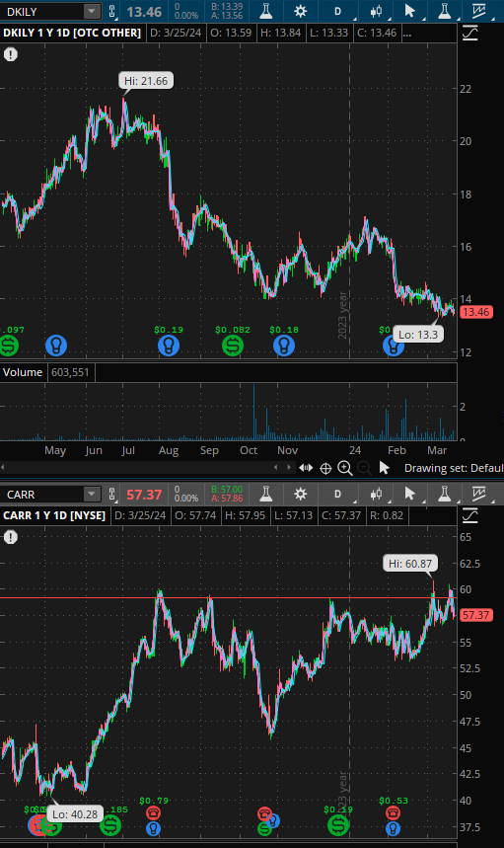
Task: Click lightbulb event under $0.19 on DKILY chart
Action: coord(169,346)
